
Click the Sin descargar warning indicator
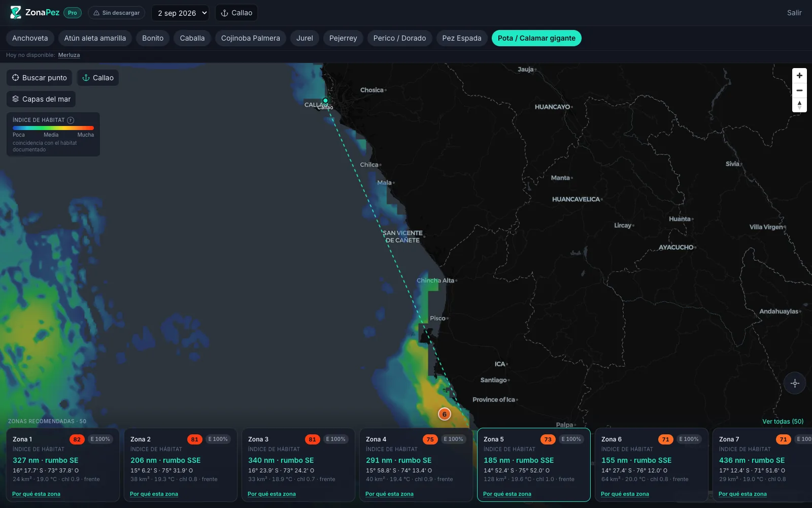pos(116,13)
